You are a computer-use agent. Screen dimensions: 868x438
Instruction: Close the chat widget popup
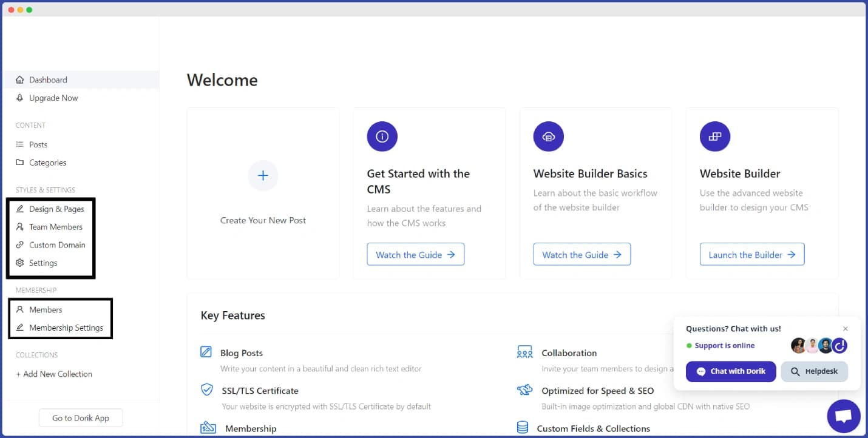846,329
